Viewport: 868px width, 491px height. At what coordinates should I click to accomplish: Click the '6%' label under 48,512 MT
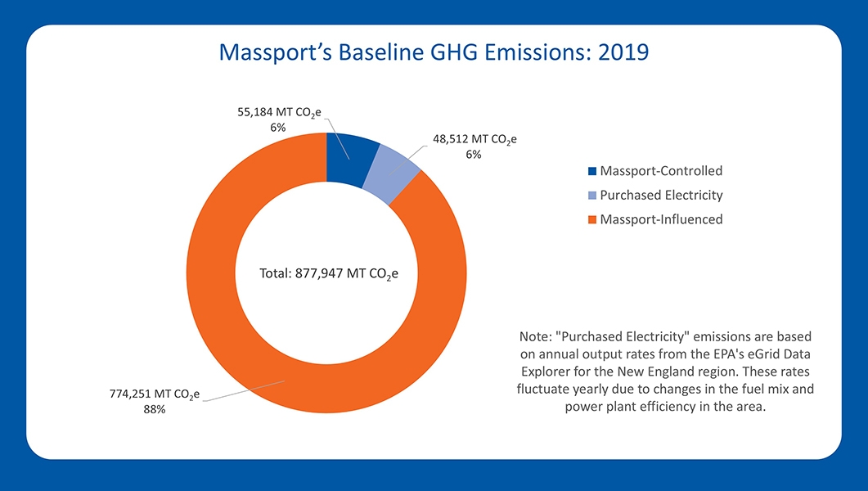point(474,155)
